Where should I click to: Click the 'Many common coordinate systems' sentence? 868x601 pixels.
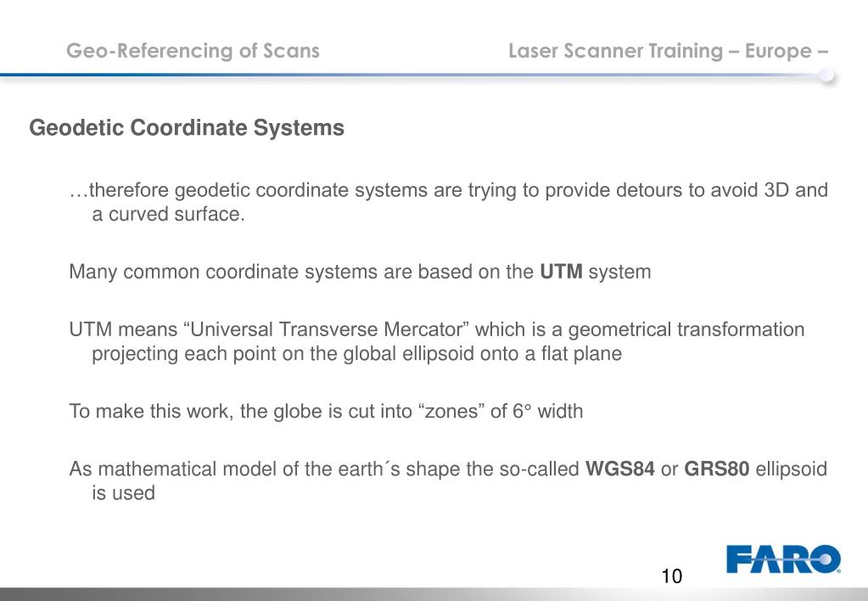[360, 272]
